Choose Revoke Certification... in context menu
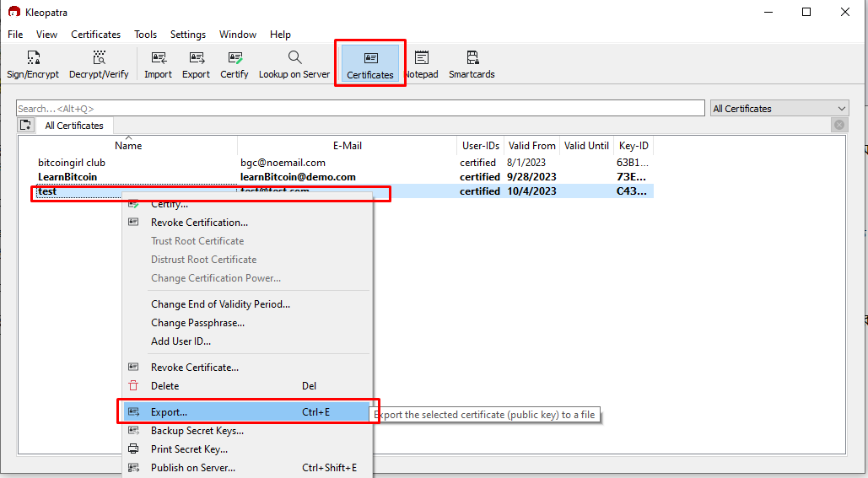The height and width of the screenshot is (478, 868). [247, 223]
